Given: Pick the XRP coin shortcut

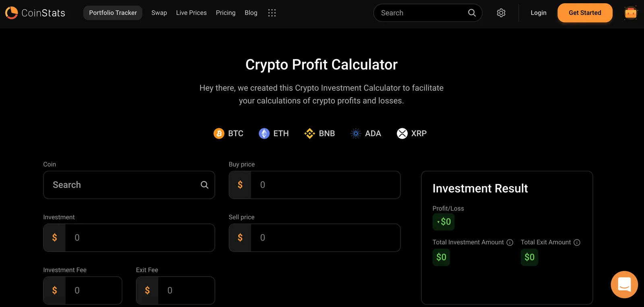Looking at the screenshot, I should tap(412, 133).
